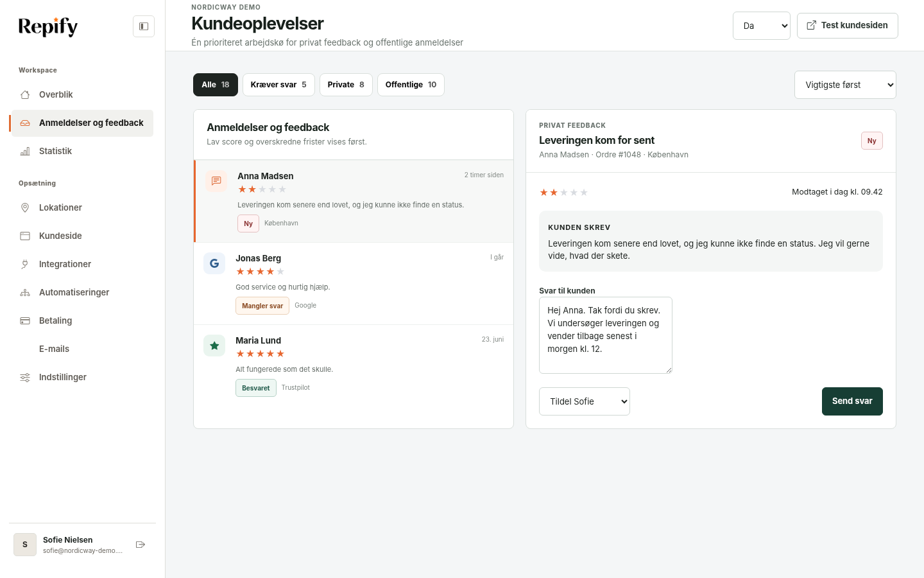The image size is (924, 578).
Task: Click the Trustpilot star icon on Maria Lund's review
Action: click(214, 346)
